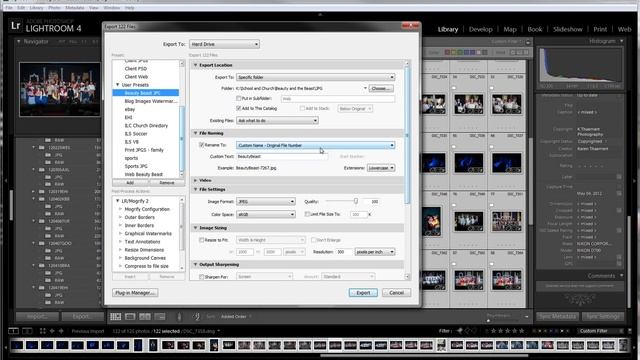
Task: Go back using the filmstrip left arrow
Action: [x=52, y=331]
